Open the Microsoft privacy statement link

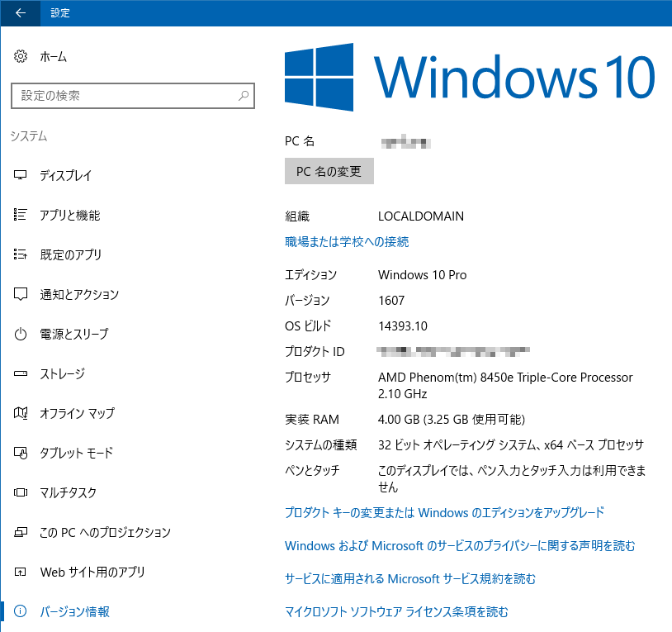coord(460,546)
